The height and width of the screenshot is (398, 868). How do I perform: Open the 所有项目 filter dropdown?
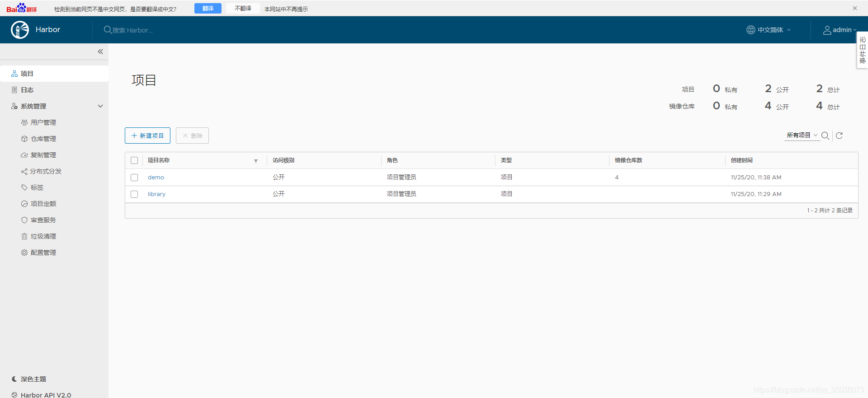(802, 135)
